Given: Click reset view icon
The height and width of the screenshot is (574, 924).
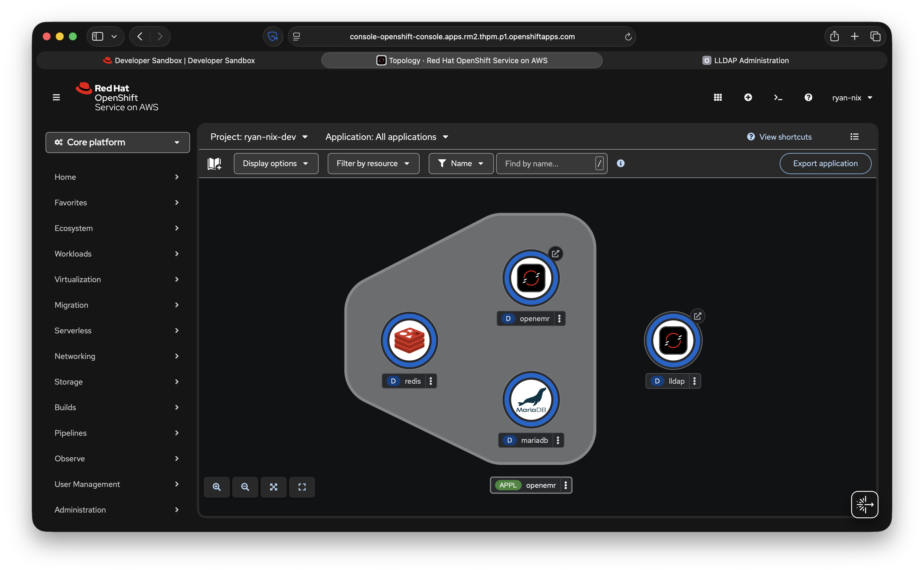Looking at the screenshot, I should 302,487.
